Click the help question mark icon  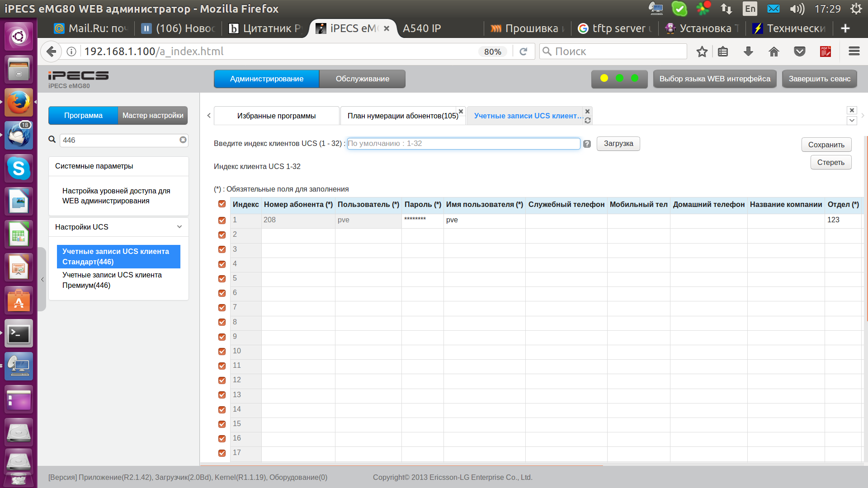[x=587, y=144]
